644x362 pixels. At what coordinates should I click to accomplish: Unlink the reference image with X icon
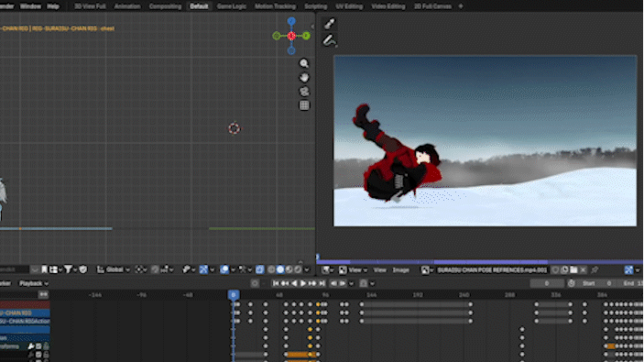click(x=584, y=270)
